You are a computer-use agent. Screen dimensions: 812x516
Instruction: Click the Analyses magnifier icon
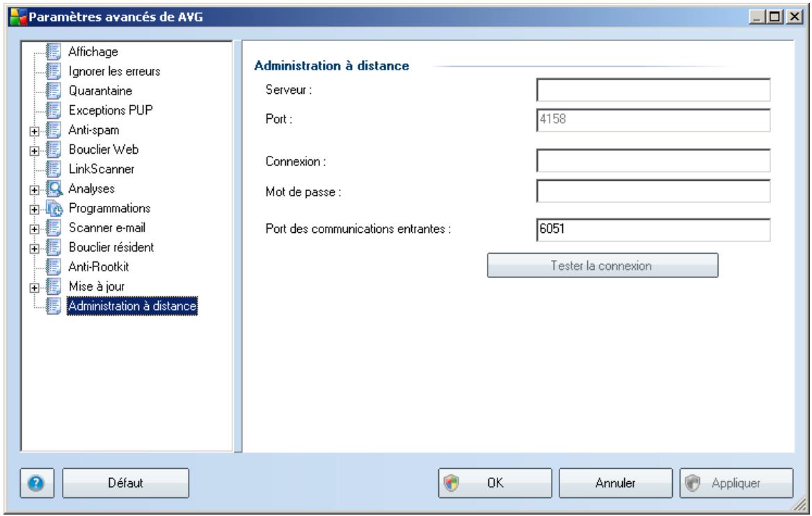[x=54, y=188]
